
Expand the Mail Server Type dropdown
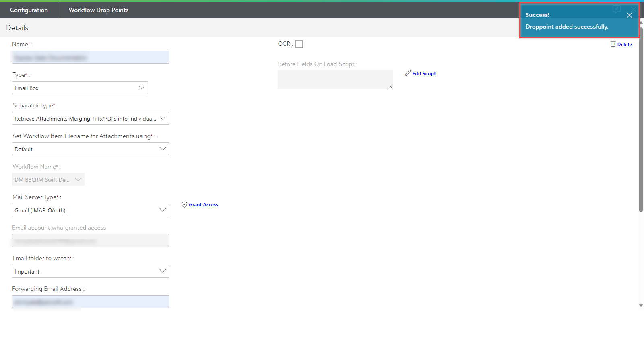tap(91, 210)
